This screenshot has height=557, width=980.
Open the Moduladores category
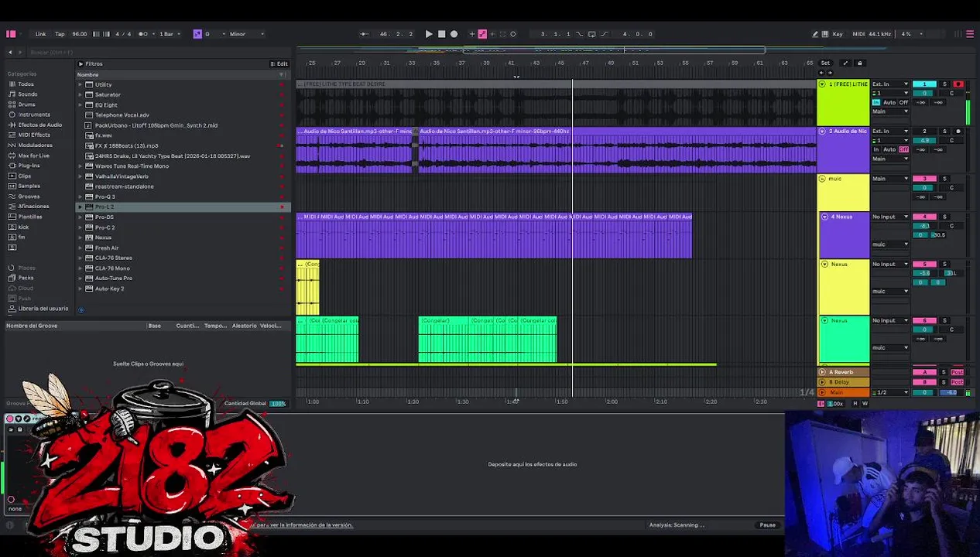tap(35, 145)
